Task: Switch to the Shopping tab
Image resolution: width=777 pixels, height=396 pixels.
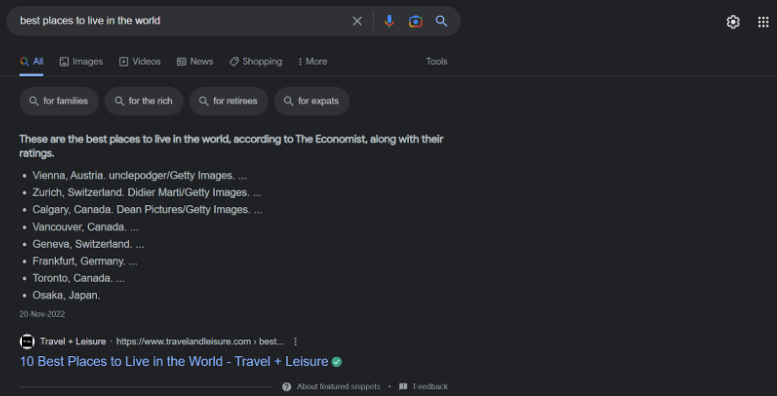Action: 256,61
